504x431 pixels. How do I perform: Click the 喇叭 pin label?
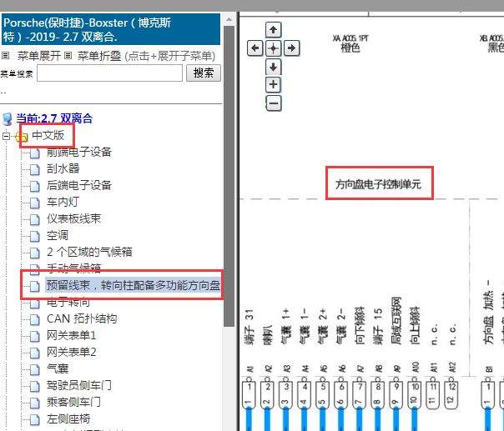[268, 335]
